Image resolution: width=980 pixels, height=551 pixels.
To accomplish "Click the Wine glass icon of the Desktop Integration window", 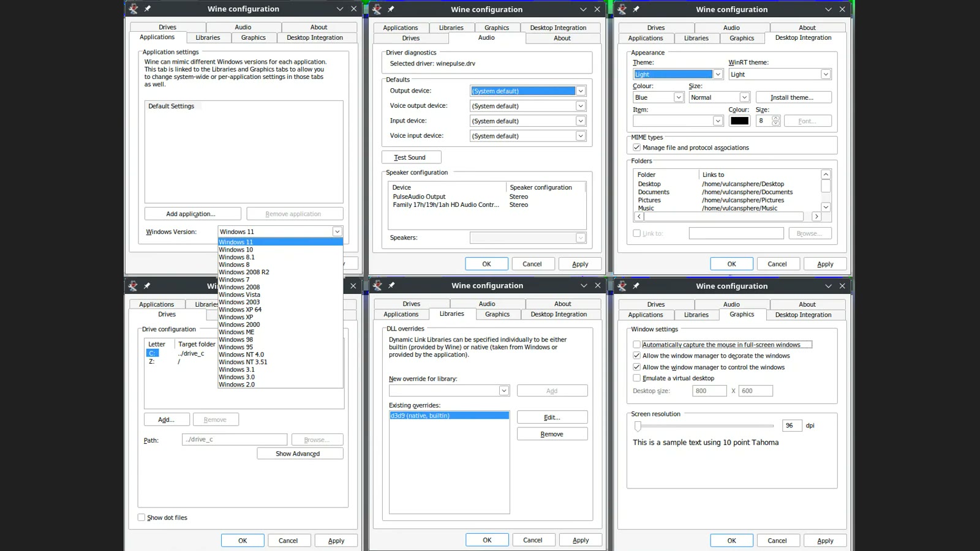I will pyautogui.click(x=622, y=9).
